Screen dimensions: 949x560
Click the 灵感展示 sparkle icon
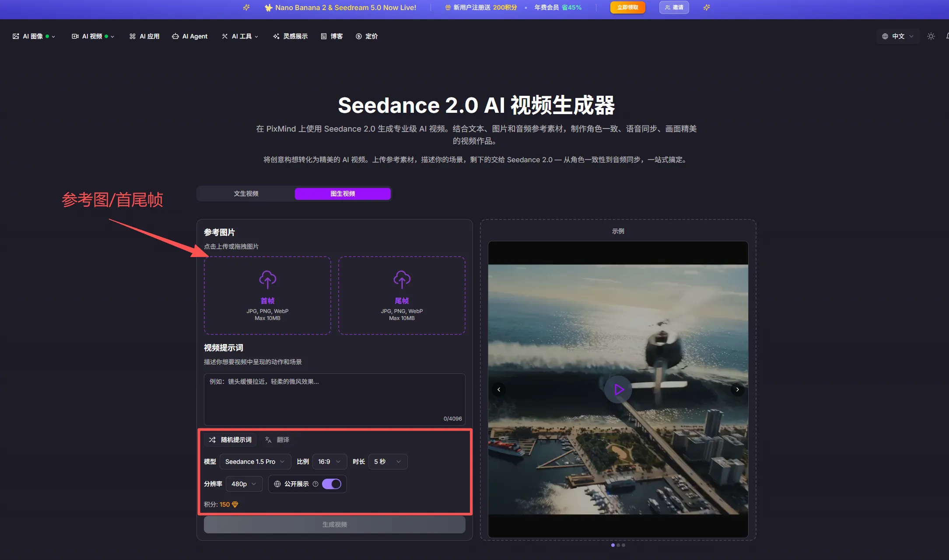[x=277, y=36]
